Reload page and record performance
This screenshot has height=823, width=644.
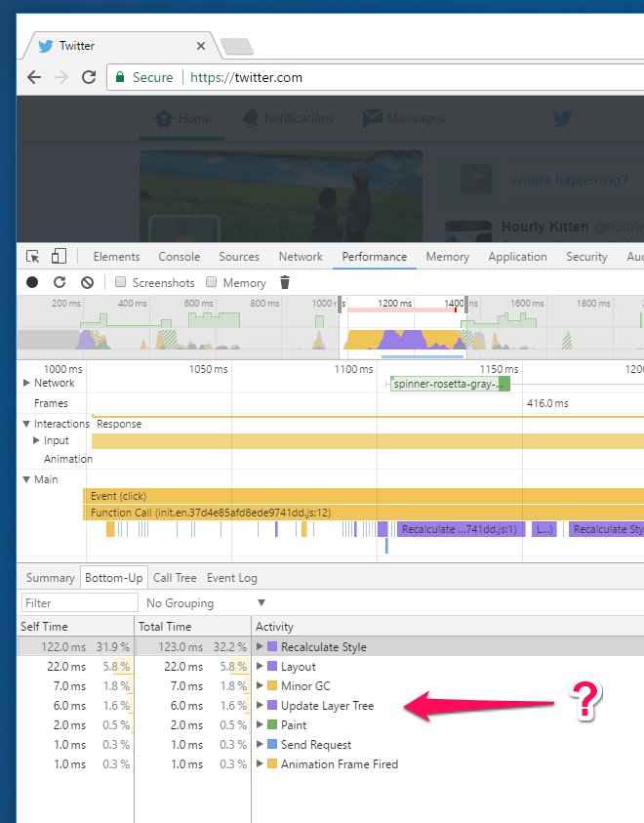tap(60, 282)
